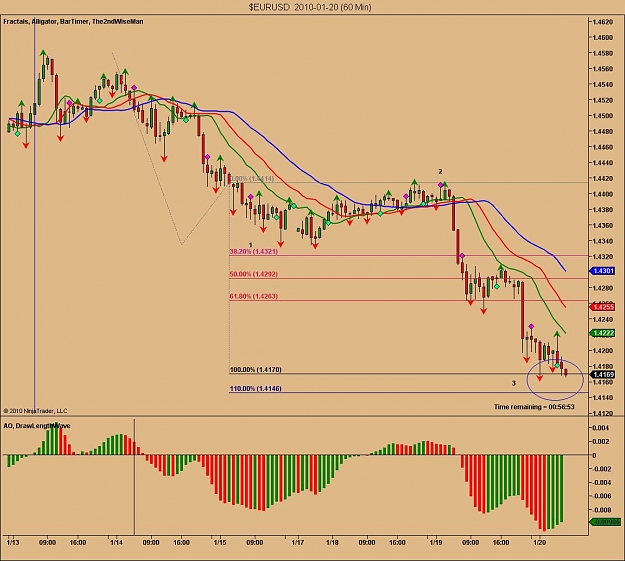Click the 1/19 date on the time axis
625x561 pixels.
point(436,543)
